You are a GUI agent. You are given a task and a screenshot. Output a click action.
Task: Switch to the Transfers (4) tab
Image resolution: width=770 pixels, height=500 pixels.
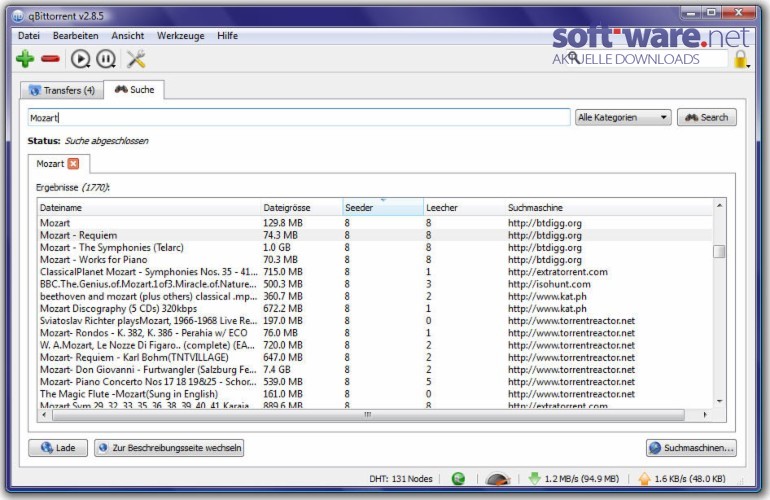point(62,90)
